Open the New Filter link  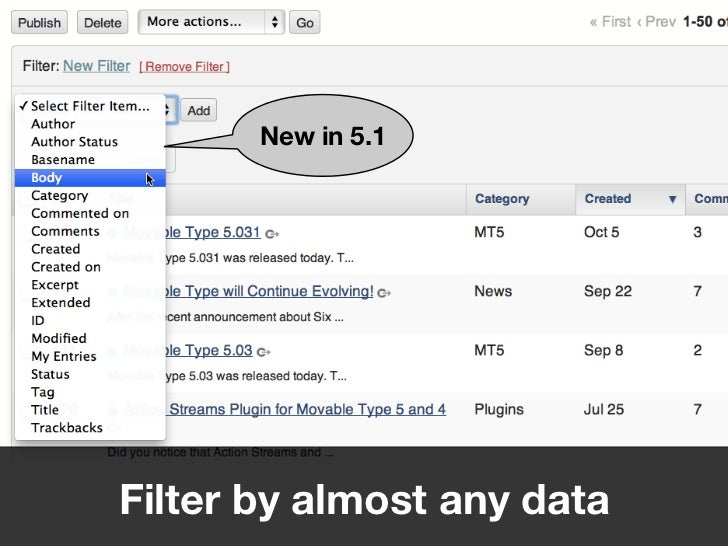97,66
